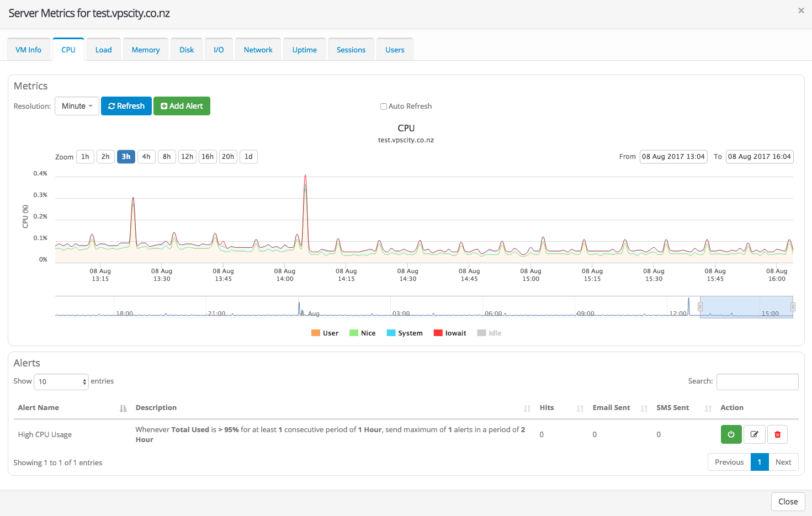Sort the alerts table by SMS Sent

[x=708, y=408]
